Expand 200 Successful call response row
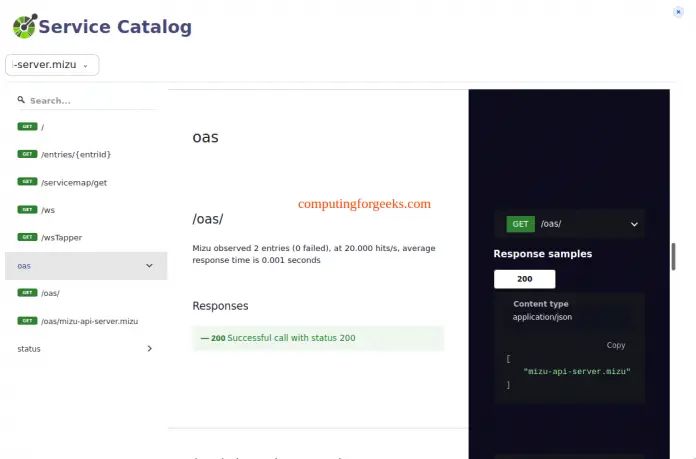The width and height of the screenshot is (696, 459). (x=317, y=338)
